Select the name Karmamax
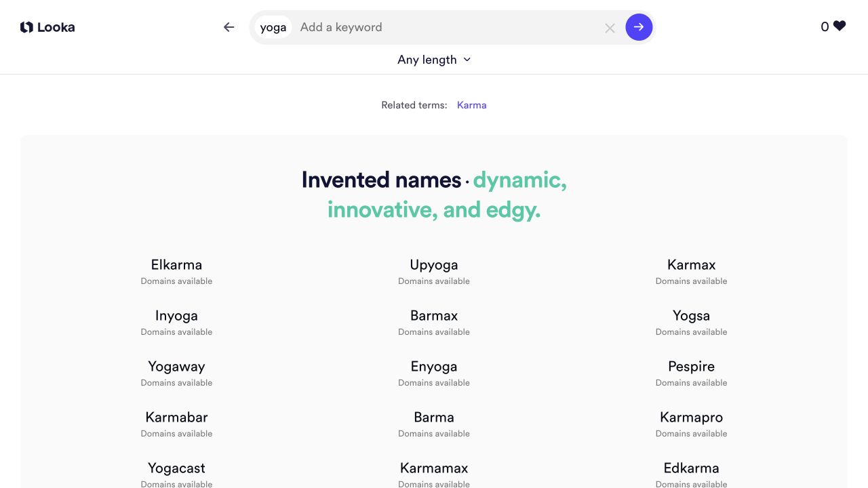This screenshot has width=868, height=488. tap(434, 468)
